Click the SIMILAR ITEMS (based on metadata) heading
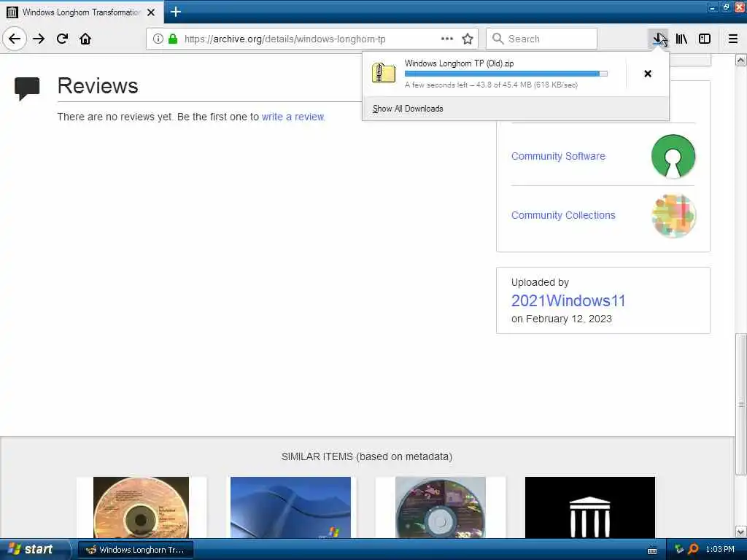This screenshot has width=747, height=560. [x=367, y=456]
